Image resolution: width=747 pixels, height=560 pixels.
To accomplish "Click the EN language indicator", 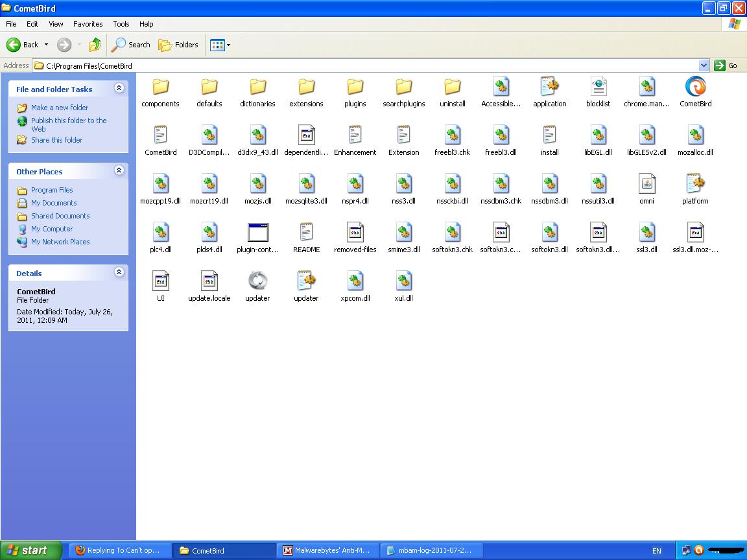I will tap(656, 551).
